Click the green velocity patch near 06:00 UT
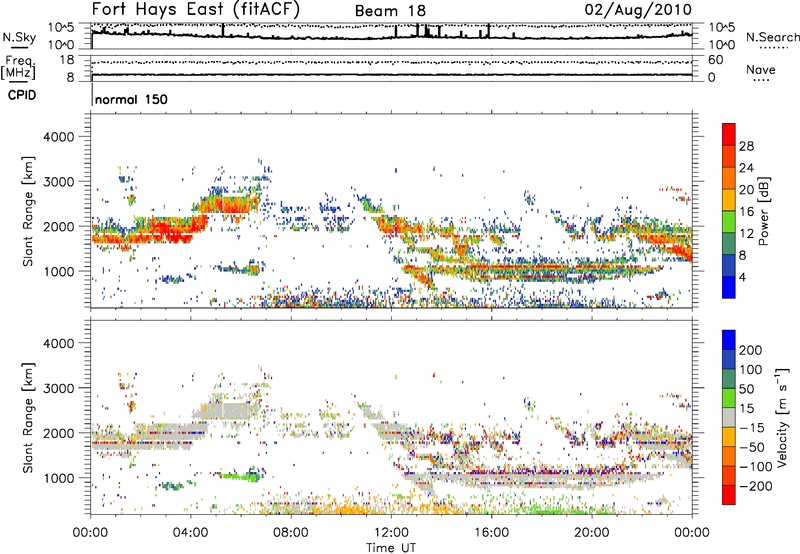 tap(242, 477)
